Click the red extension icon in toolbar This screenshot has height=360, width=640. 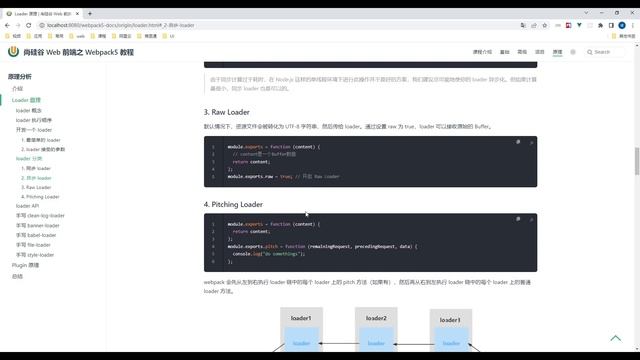[569, 25]
